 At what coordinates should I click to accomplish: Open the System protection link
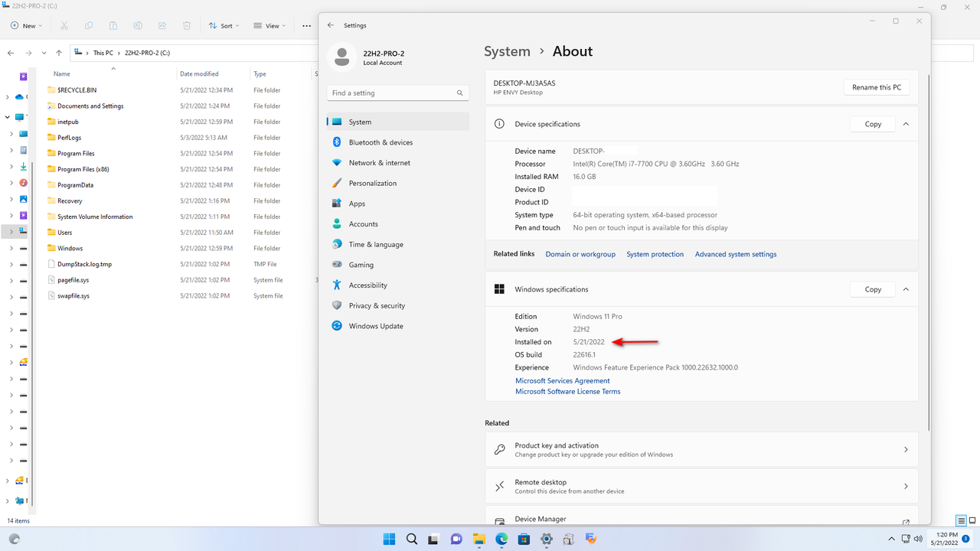655,254
